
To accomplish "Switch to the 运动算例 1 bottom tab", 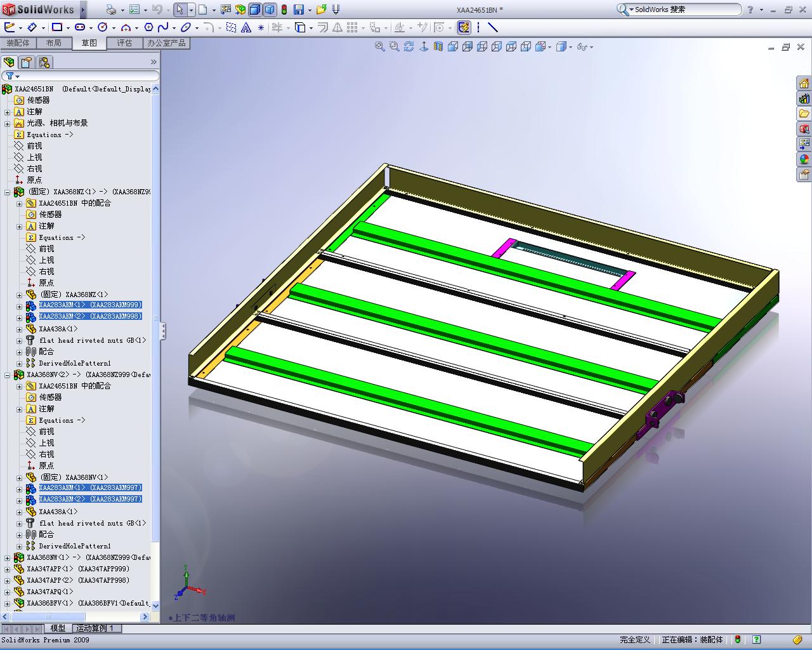I will click(96, 628).
